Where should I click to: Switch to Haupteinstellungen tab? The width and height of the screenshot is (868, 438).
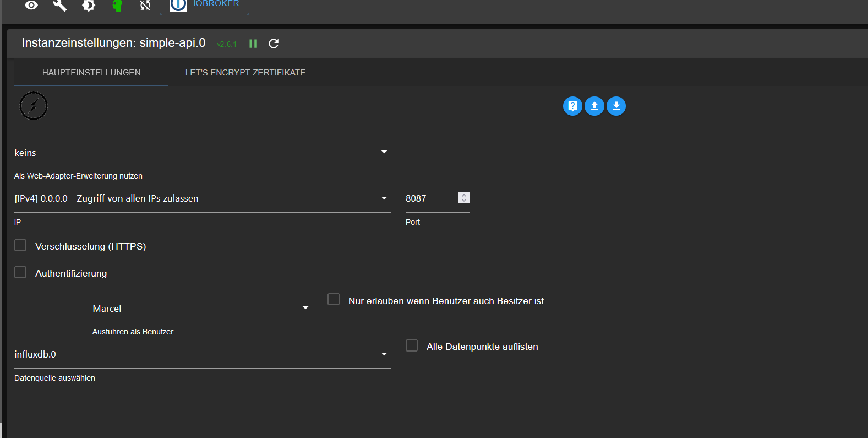pos(91,73)
